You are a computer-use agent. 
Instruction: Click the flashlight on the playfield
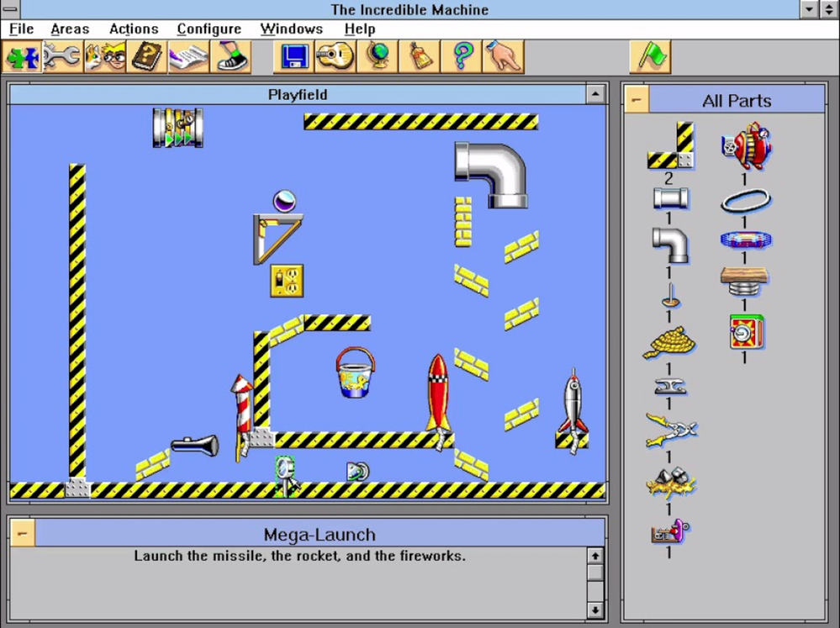click(195, 446)
